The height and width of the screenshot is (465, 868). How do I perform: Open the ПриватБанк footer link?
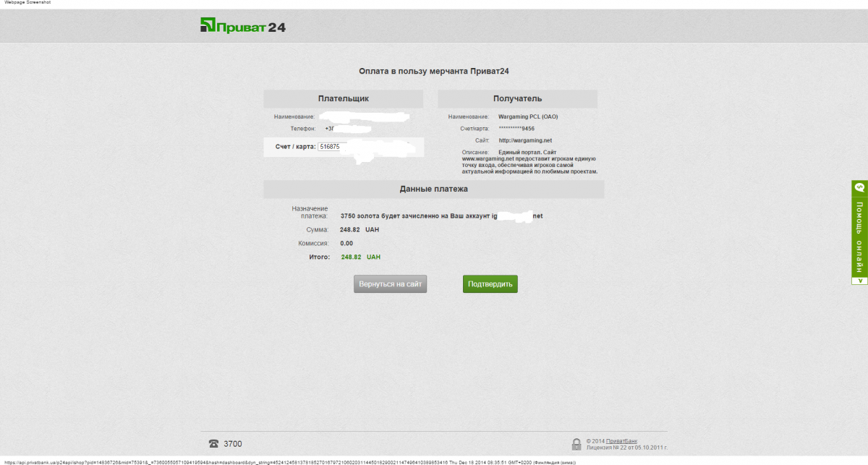point(621,440)
